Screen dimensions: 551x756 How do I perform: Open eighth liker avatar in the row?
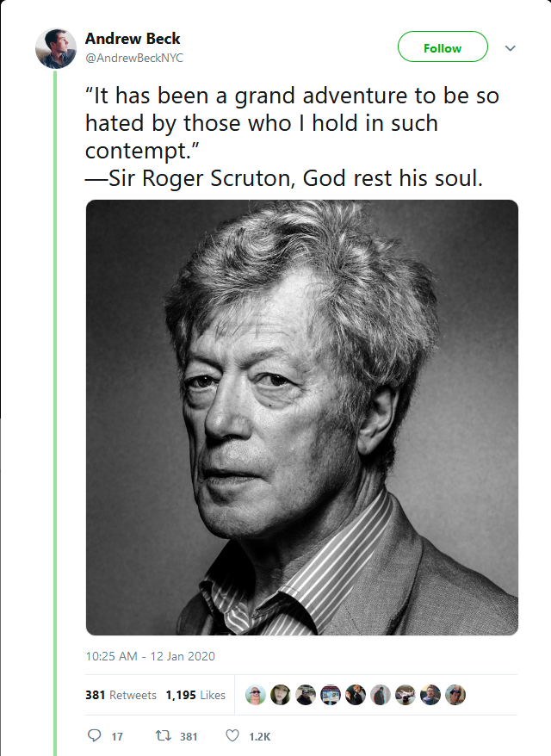(x=430, y=695)
